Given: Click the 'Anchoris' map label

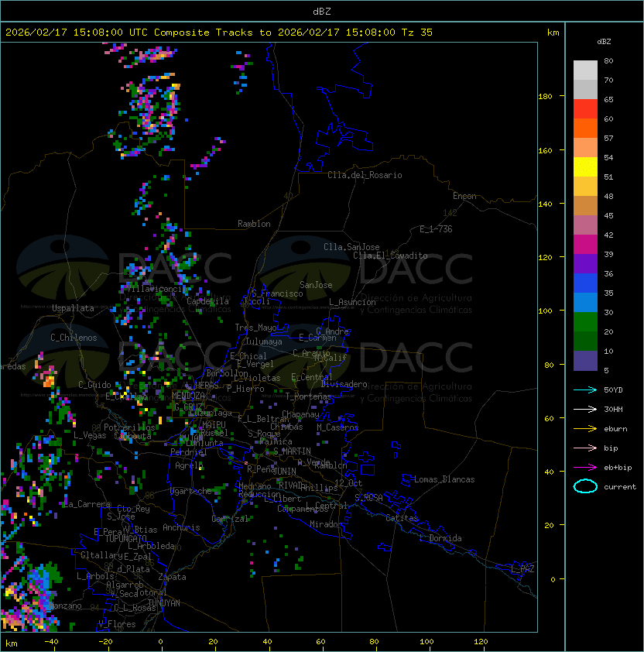Looking at the screenshot, I should [181, 527].
